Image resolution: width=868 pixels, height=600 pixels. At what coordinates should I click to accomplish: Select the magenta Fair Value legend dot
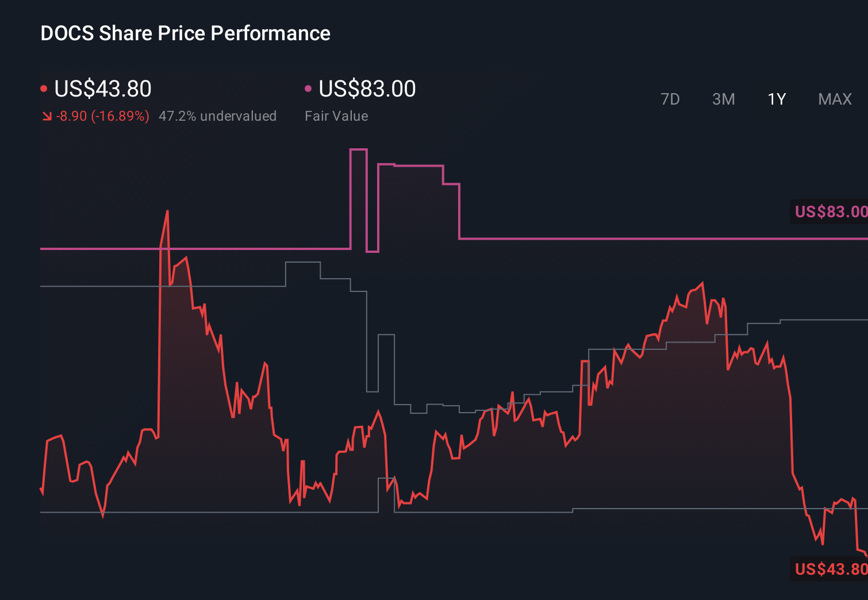308,88
